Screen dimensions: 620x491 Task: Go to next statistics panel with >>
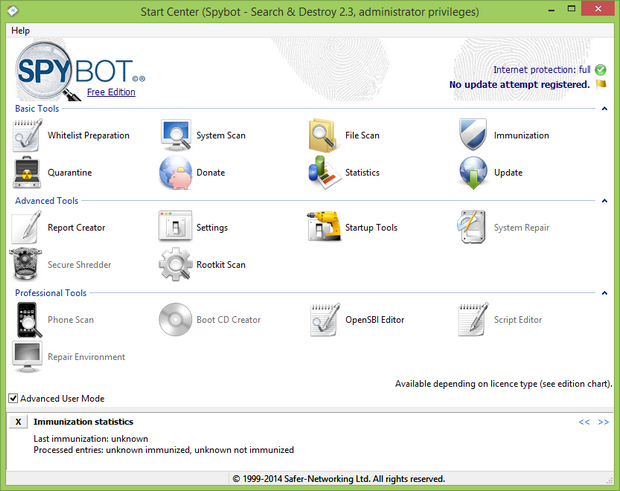603,422
